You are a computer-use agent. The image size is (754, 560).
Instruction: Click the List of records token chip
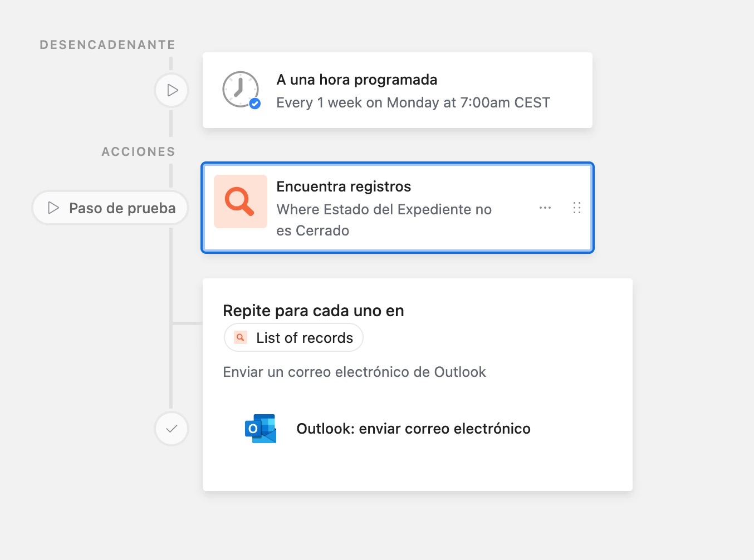point(293,337)
